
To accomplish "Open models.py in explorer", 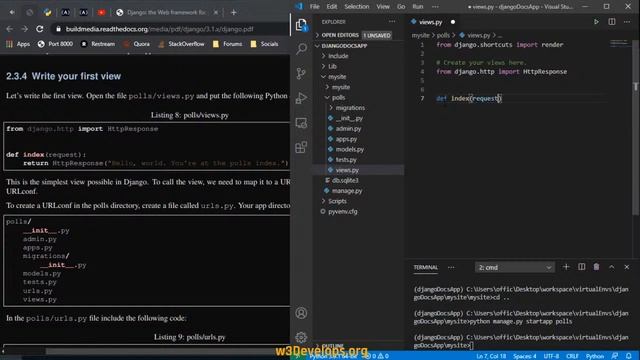I will pyautogui.click(x=349, y=149).
